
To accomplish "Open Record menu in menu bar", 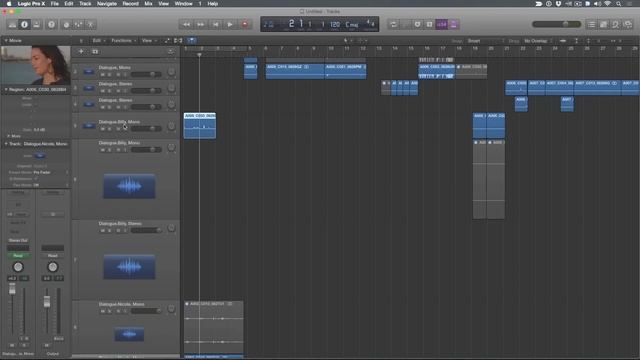I will coord(131,4).
